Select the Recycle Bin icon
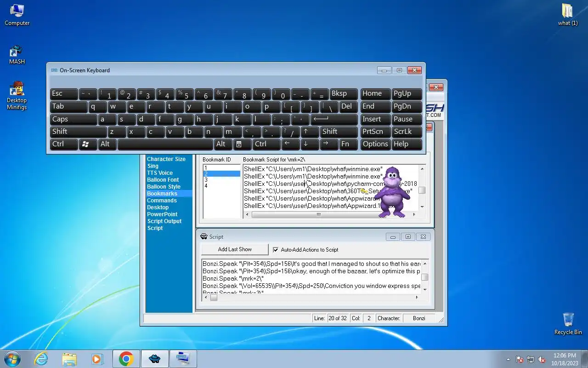This screenshot has height=368, width=588. [568, 323]
